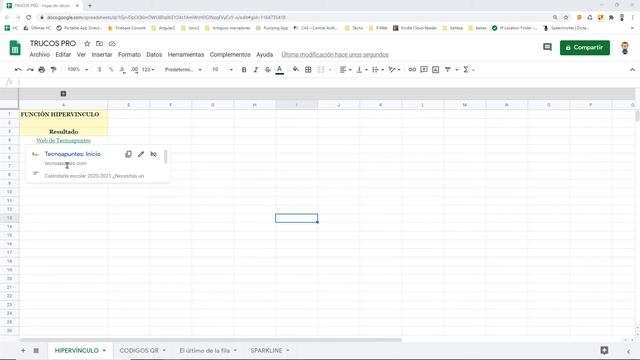Open the HIPERVÍNCULO tab dropdown arrow
640x360 pixels.
click(x=104, y=351)
